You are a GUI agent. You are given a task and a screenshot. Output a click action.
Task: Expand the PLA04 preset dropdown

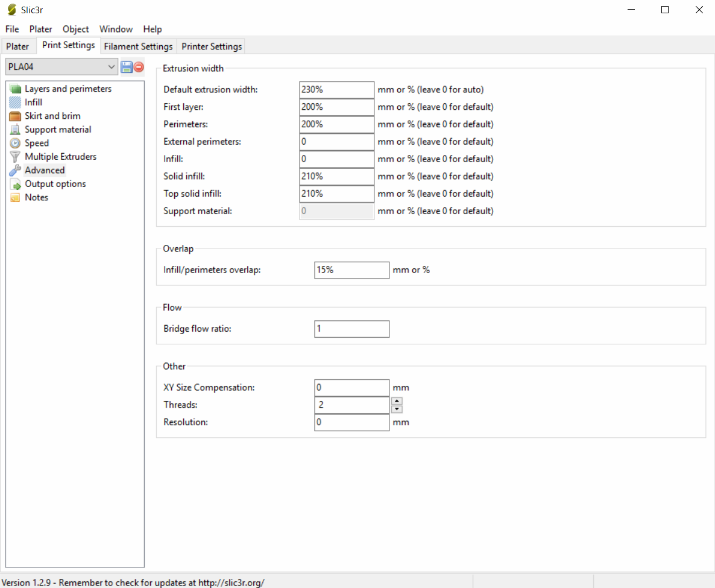click(111, 67)
